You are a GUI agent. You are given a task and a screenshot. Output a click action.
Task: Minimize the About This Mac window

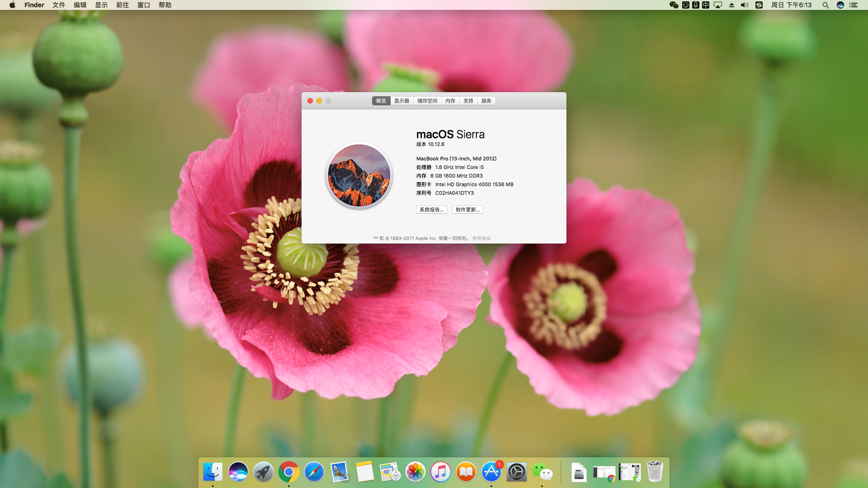[x=319, y=101]
